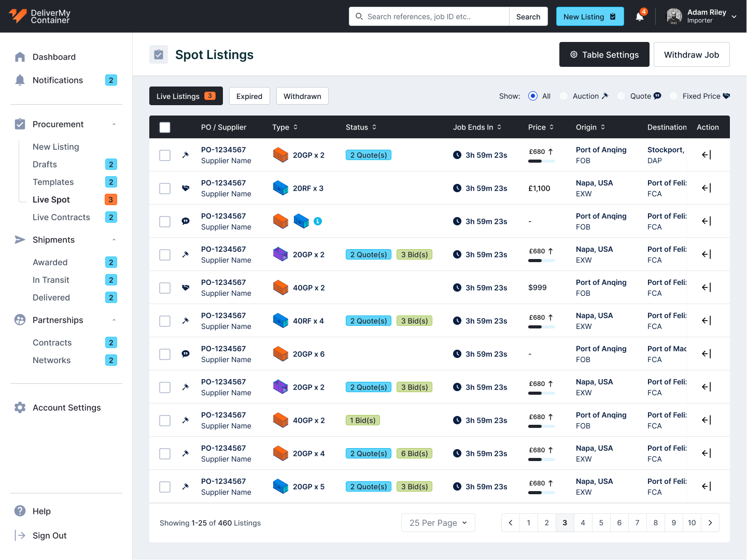Image resolution: width=747 pixels, height=560 pixels.
Task: Click the Partnerships globe icon
Action: click(x=20, y=320)
